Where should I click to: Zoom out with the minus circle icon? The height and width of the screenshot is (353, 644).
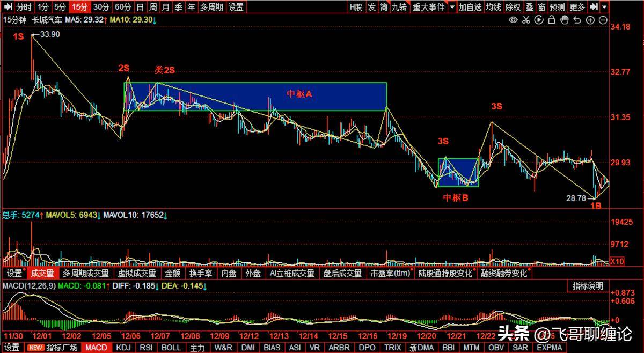(603, 20)
